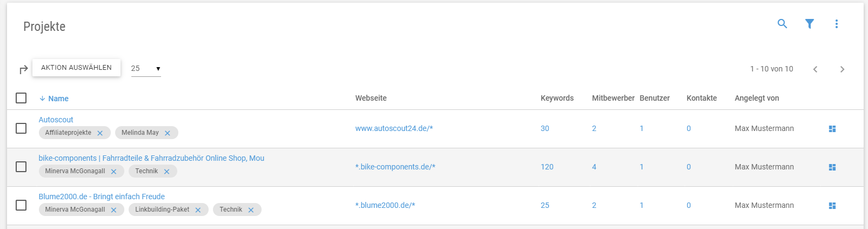Open the search magnifier icon

(x=782, y=24)
